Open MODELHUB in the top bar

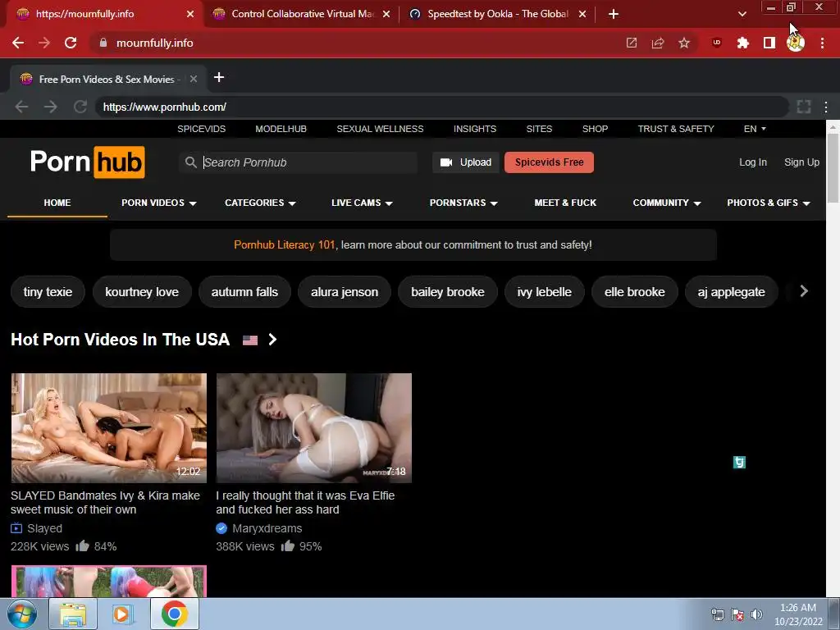[281, 129]
